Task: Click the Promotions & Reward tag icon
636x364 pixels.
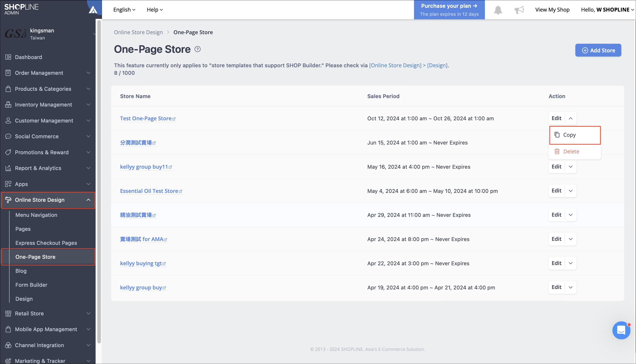Action: click(x=8, y=152)
